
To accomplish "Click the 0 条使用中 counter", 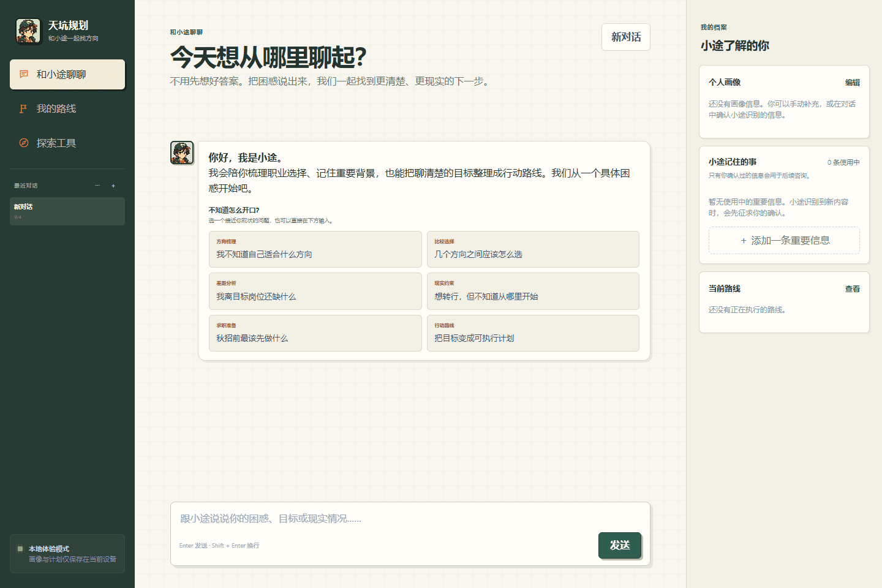I will point(843,162).
